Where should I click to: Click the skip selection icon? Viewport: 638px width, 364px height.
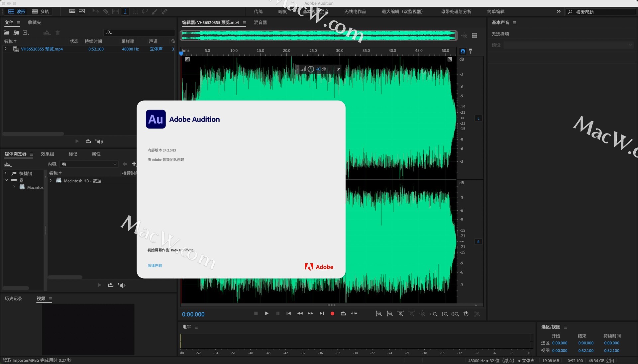tap(354, 313)
